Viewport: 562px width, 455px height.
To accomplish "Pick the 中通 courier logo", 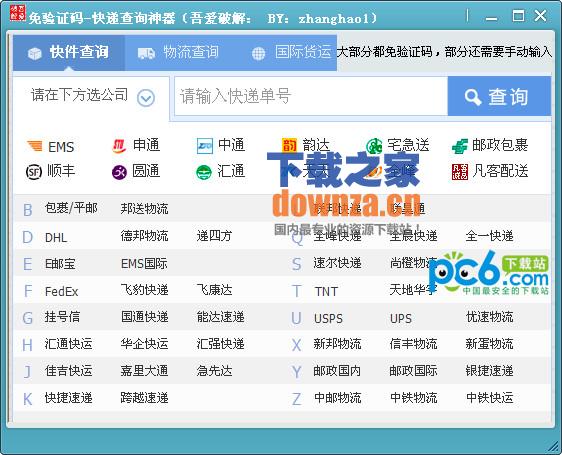I will [205, 146].
